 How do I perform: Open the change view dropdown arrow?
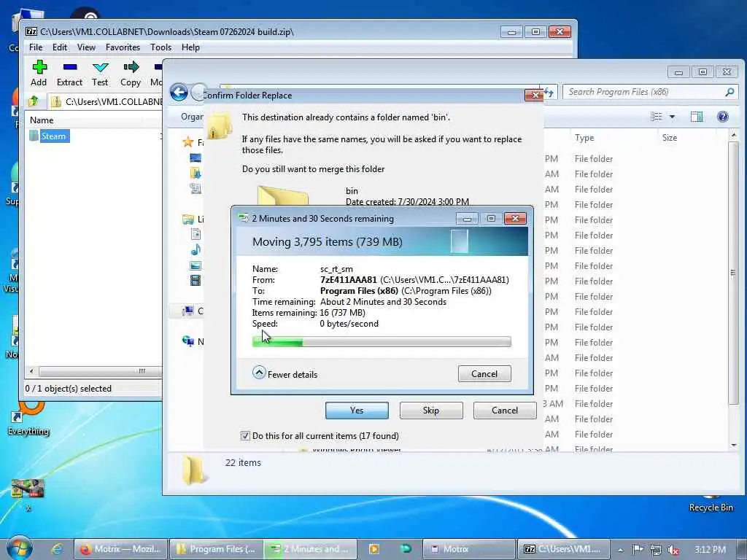672,117
